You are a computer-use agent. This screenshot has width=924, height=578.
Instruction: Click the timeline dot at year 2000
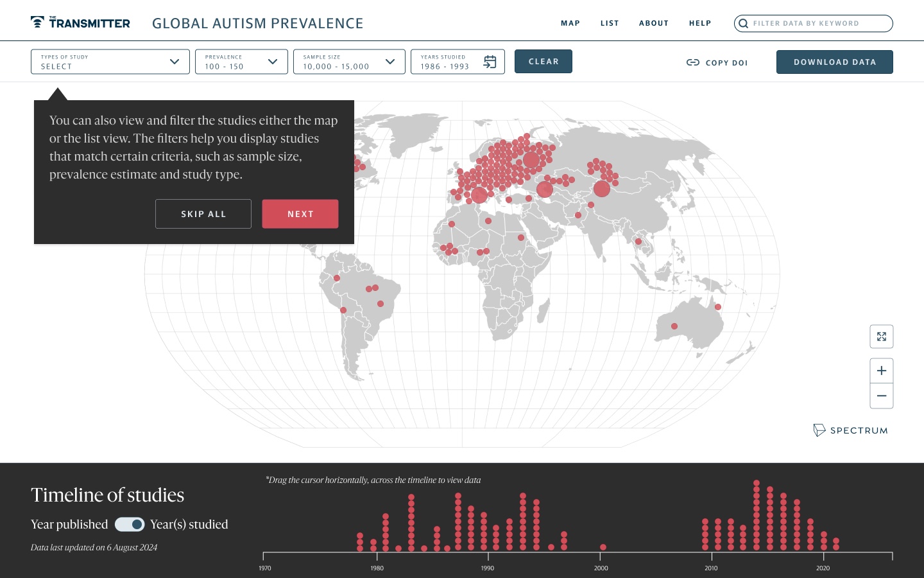pyautogui.click(x=603, y=547)
